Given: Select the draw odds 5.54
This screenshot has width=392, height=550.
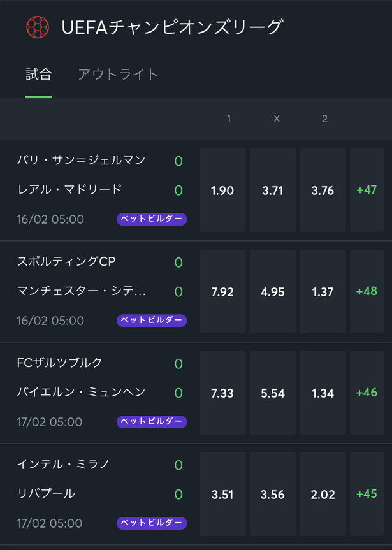Looking at the screenshot, I should pyautogui.click(x=273, y=393).
